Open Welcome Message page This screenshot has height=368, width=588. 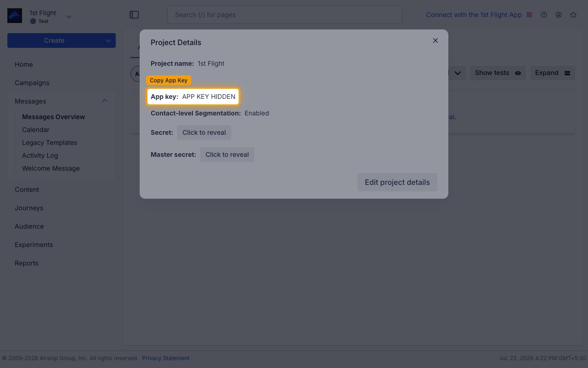click(x=51, y=168)
